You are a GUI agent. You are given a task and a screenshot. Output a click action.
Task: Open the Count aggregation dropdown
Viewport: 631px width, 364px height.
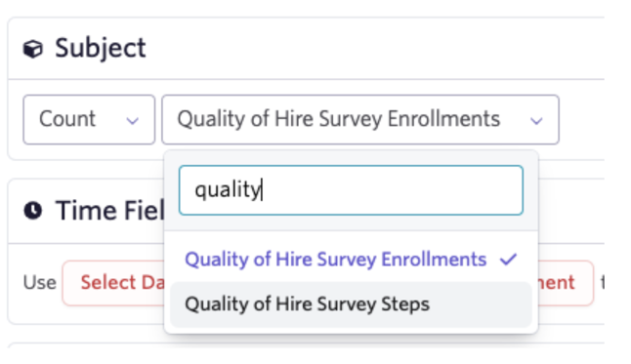point(89,119)
